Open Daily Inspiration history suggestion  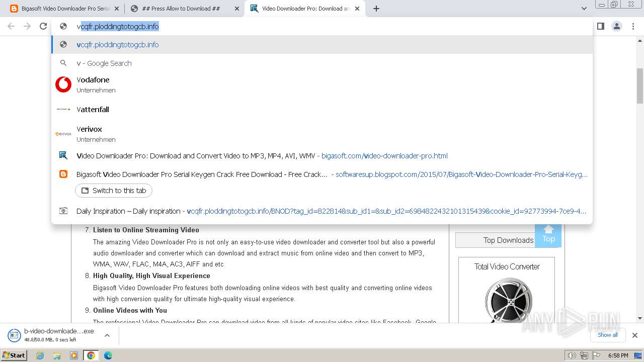tap(322, 211)
